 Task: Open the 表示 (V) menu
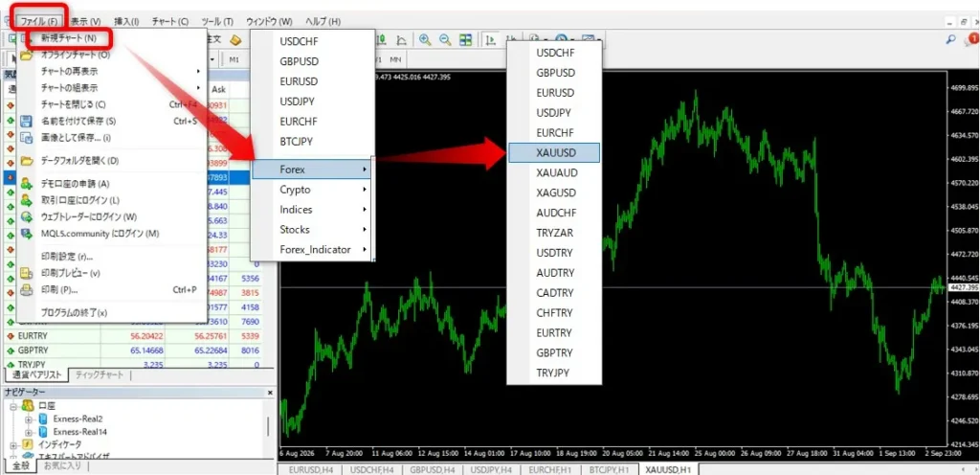point(85,21)
